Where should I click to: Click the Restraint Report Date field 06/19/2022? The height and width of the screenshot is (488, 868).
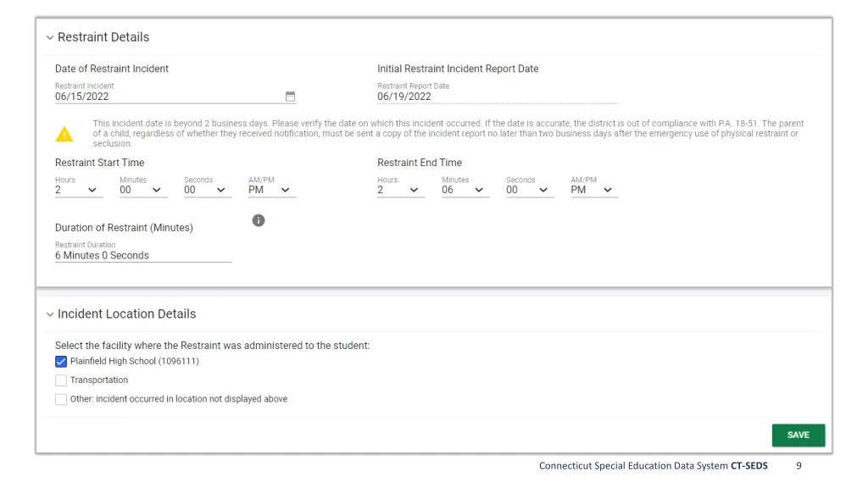click(x=497, y=97)
